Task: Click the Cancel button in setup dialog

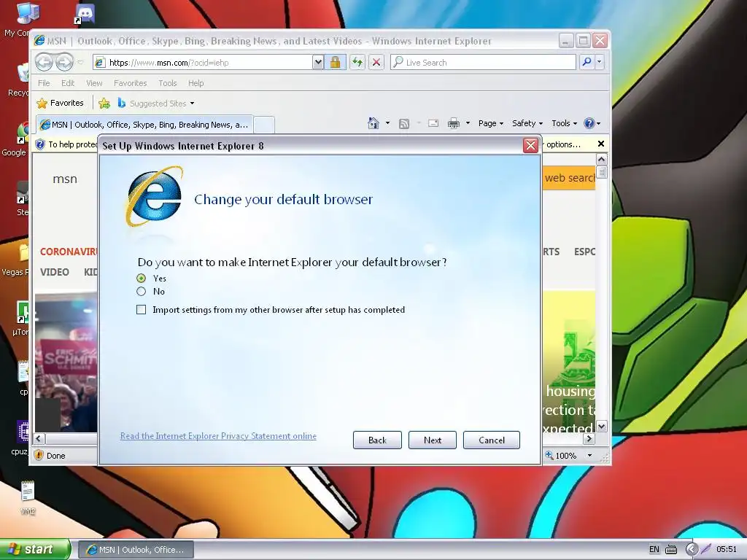Action: 492,440
